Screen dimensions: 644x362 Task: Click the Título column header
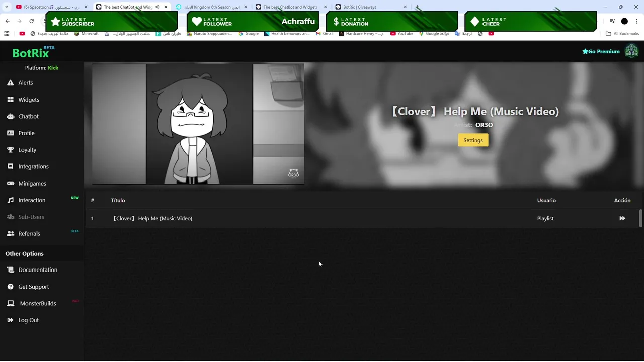point(118,200)
